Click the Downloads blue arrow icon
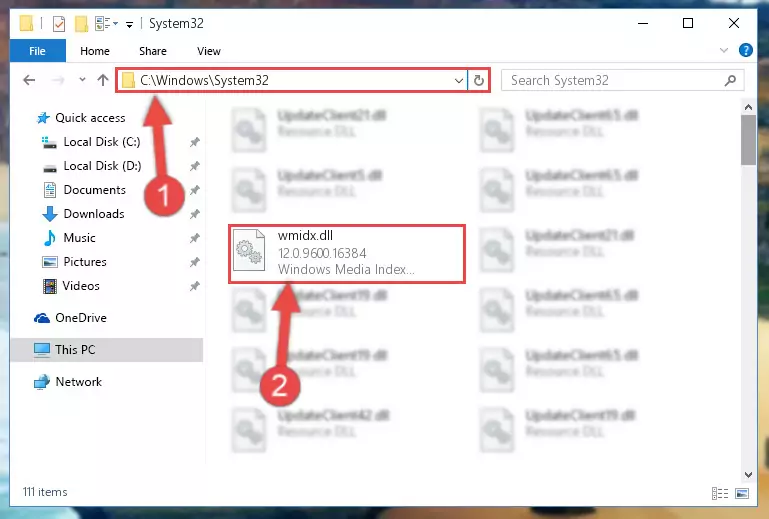 coord(50,214)
